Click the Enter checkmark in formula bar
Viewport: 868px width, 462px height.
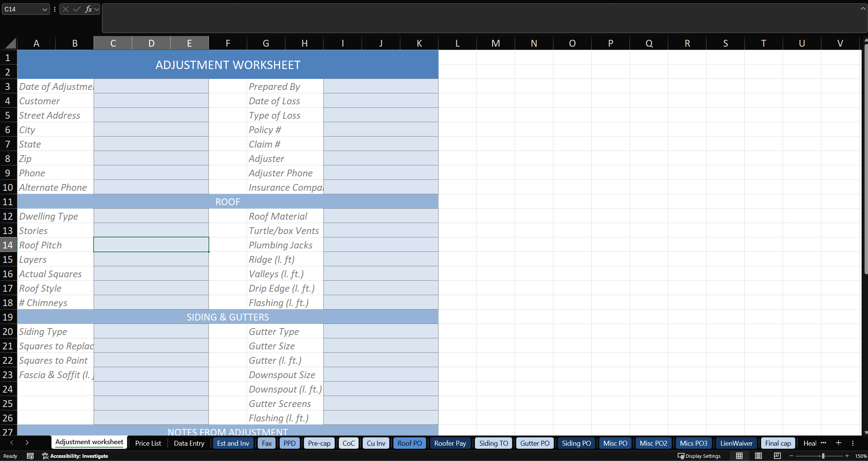(x=77, y=9)
